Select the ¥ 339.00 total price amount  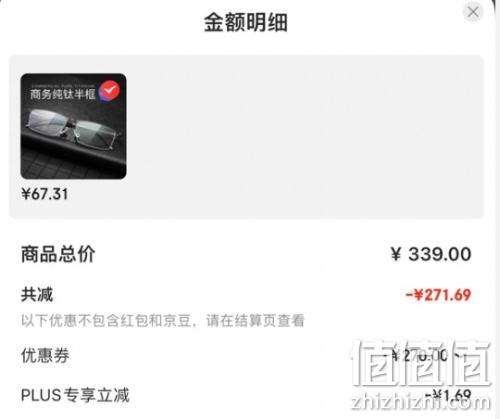pyautogui.click(x=431, y=254)
